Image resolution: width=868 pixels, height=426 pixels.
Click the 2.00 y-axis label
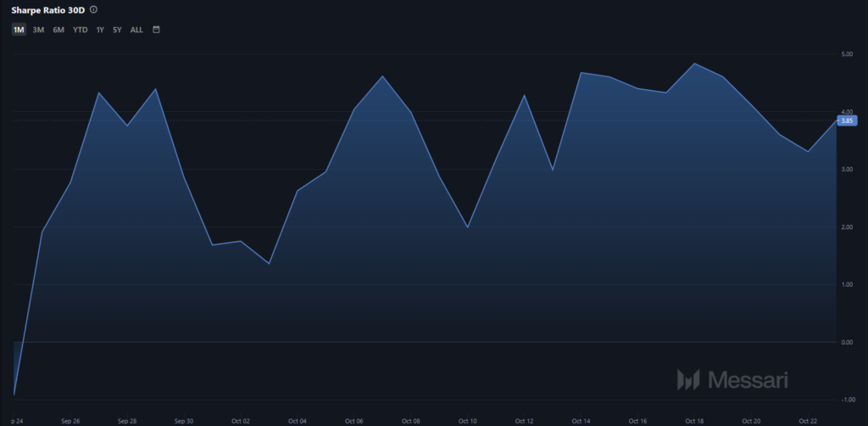(x=847, y=227)
